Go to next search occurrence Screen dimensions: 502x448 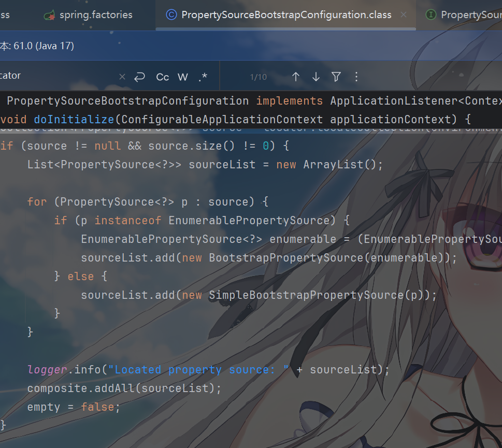tap(316, 77)
